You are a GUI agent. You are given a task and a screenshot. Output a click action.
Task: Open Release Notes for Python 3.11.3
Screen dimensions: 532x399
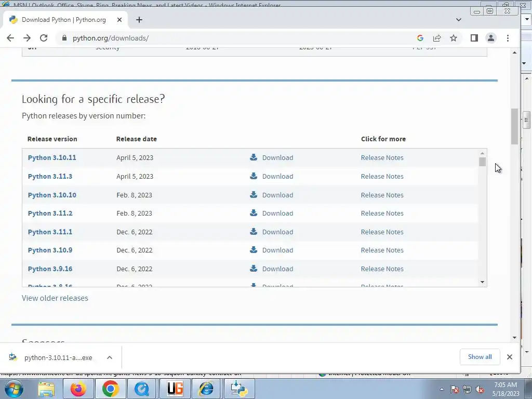[x=382, y=177]
